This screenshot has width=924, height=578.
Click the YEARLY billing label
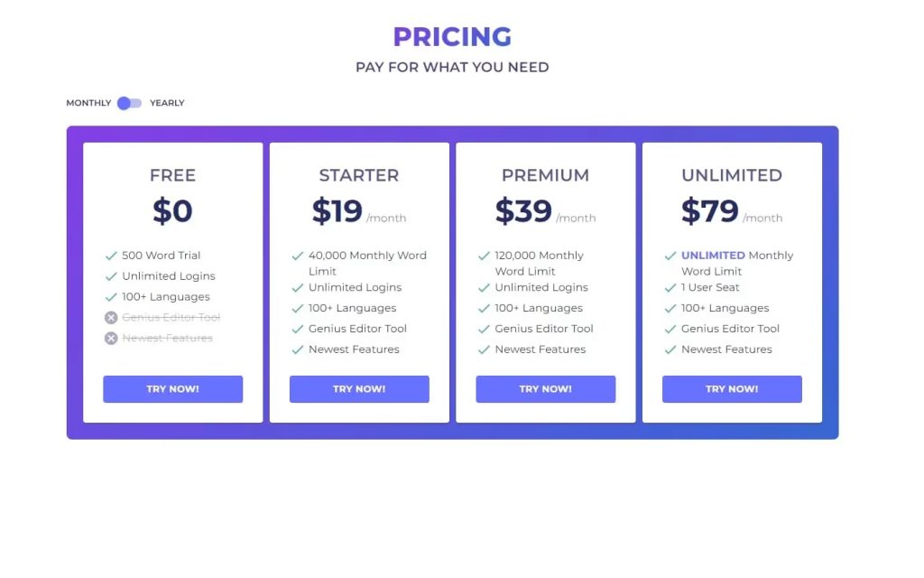tap(167, 103)
